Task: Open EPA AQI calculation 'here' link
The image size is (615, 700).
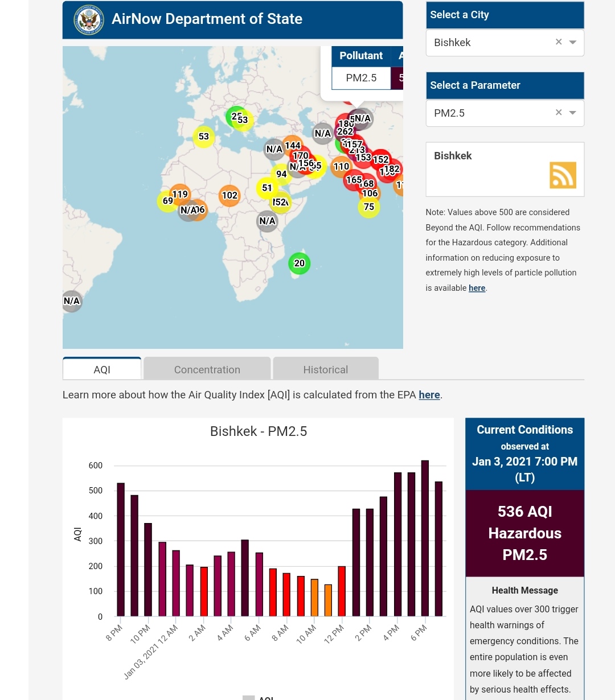Action: (x=429, y=395)
